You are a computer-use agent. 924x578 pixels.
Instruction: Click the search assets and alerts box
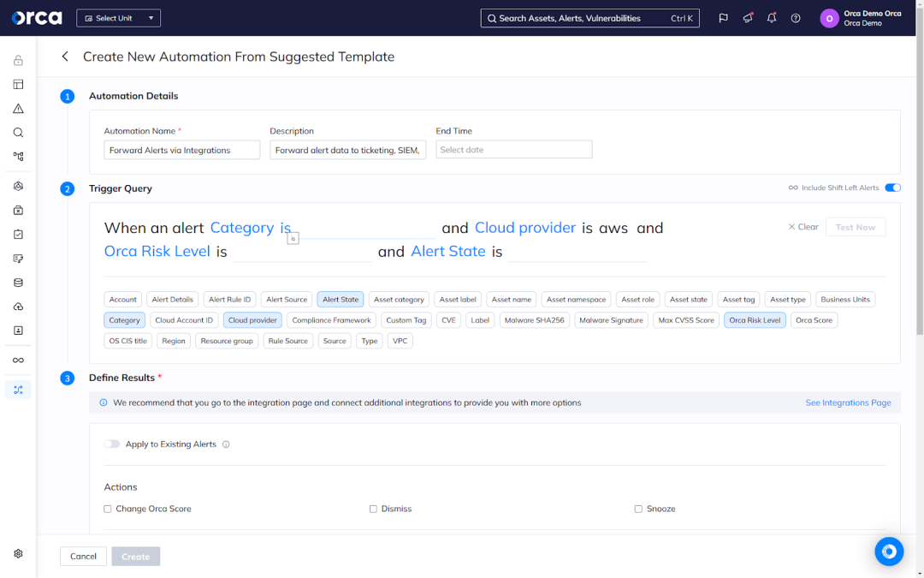pyautogui.click(x=589, y=18)
